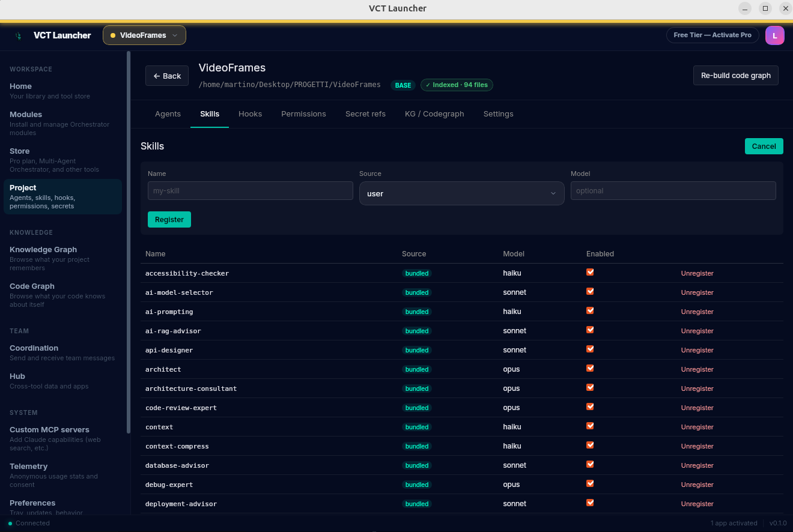Click the BASE badge
The image size is (793, 532).
click(x=403, y=85)
